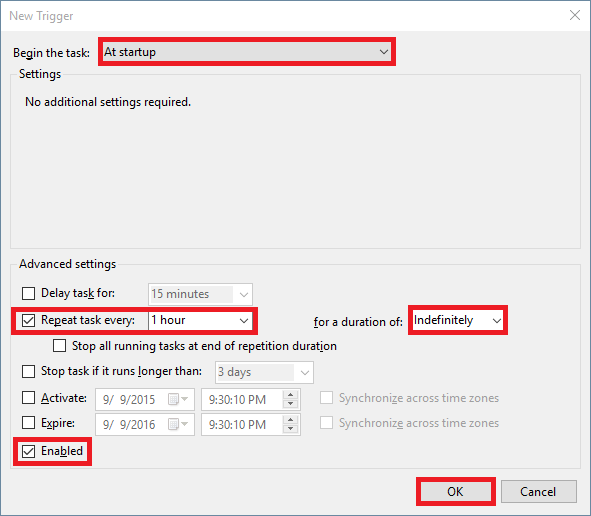This screenshot has width=591, height=516.
Task: Click the Cancel button
Action: (x=539, y=492)
